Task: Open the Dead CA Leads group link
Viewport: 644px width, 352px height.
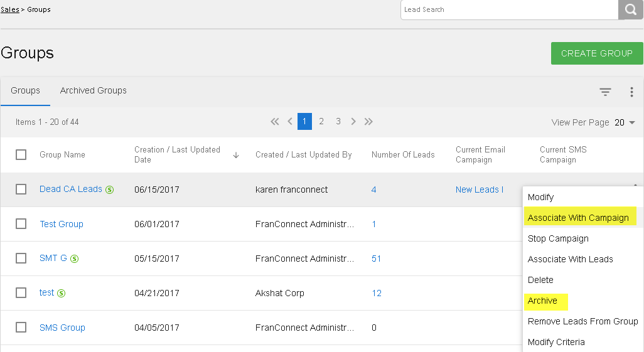Action: click(x=70, y=189)
